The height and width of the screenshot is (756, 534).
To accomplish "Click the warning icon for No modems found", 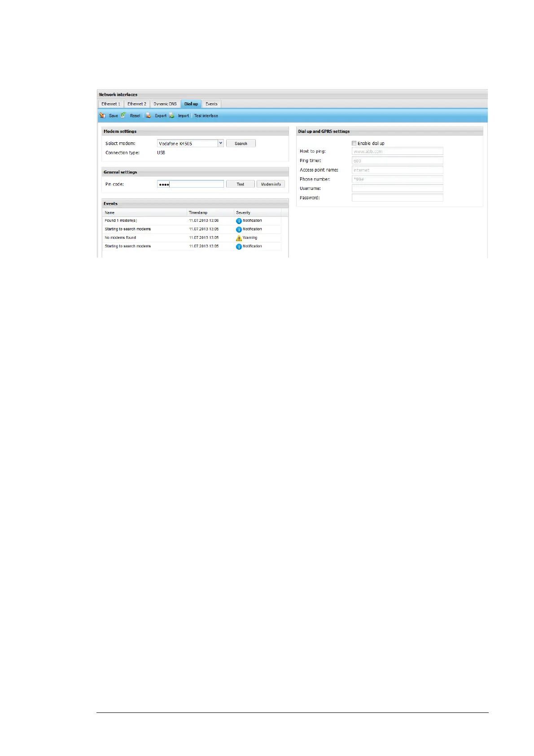I will [x=239, y=238].
